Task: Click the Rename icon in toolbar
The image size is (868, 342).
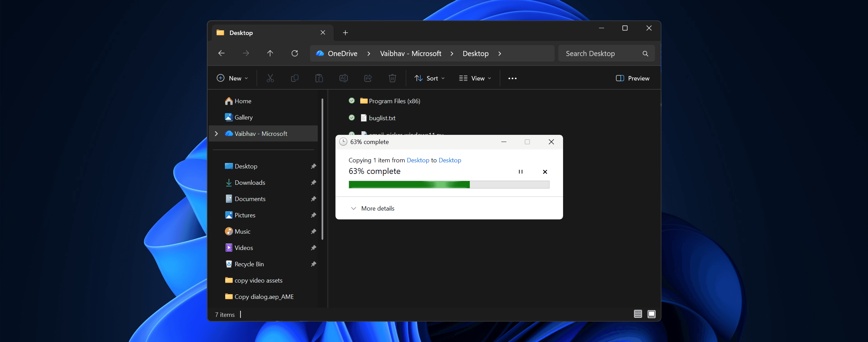Action: [x=343, y=78]
